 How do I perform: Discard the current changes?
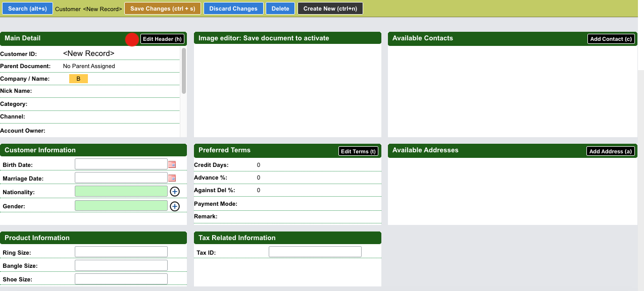tap(233, 8)
